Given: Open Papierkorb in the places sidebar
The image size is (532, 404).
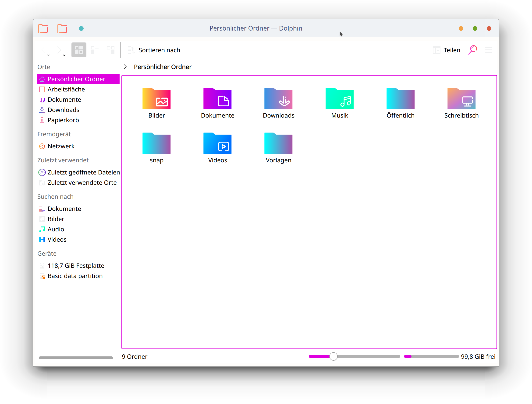Looking at the screenshot, I should (63, 120).
